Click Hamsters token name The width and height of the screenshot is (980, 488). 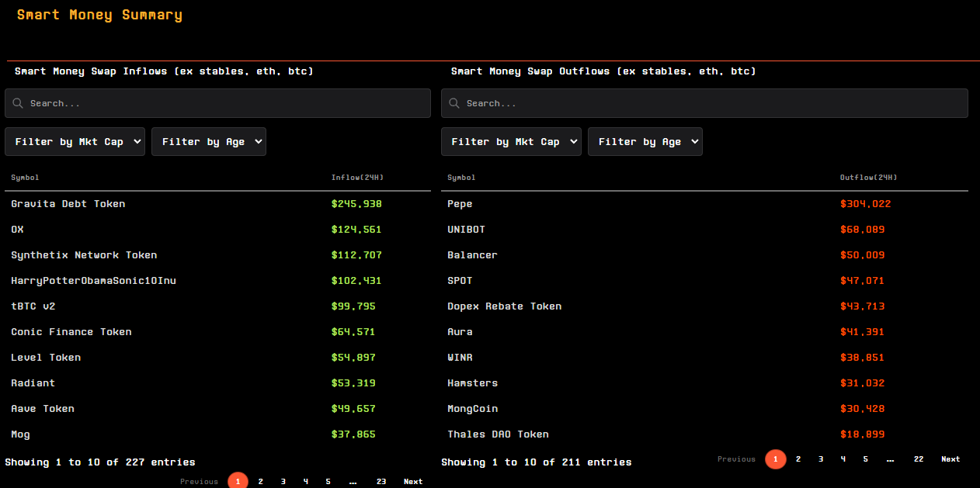click(x=472, y=383)
